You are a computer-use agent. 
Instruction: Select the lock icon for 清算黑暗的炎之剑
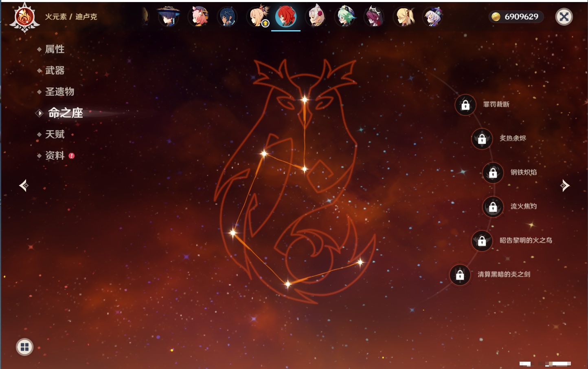point(460,275)
